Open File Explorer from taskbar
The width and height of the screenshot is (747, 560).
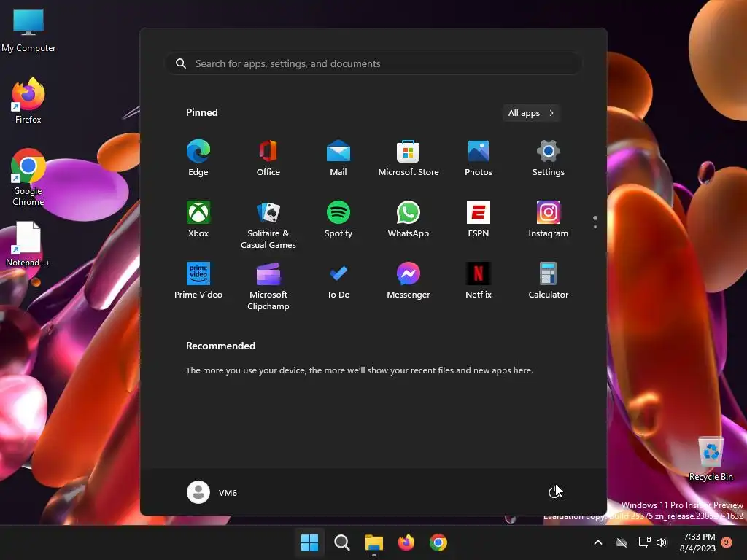pos(374,542)
